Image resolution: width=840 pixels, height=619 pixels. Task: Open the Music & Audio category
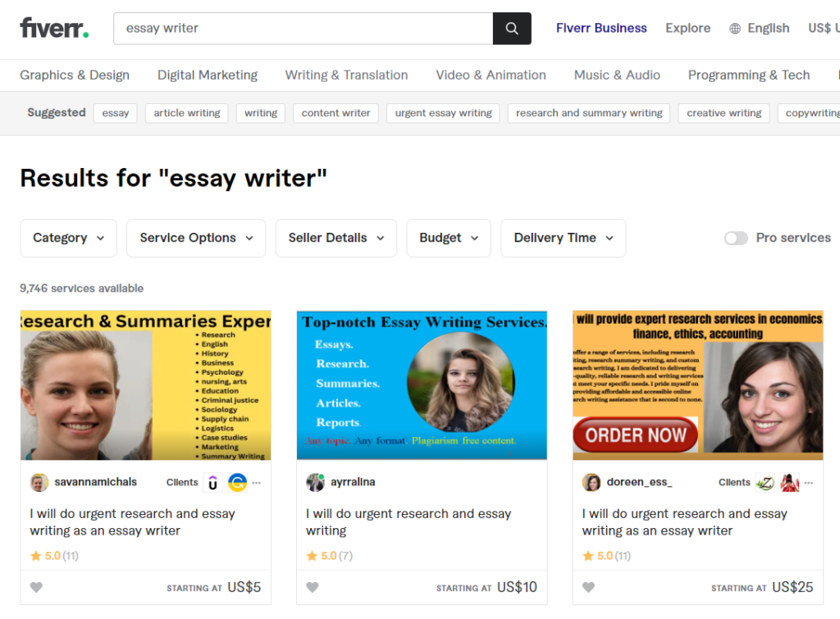click(x=617, y=75)
